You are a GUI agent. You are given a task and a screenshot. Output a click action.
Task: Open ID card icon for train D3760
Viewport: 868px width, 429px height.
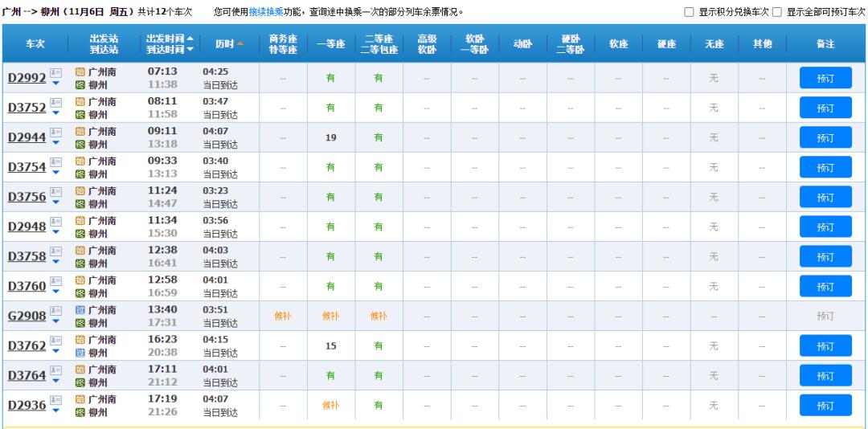point(56,281)
